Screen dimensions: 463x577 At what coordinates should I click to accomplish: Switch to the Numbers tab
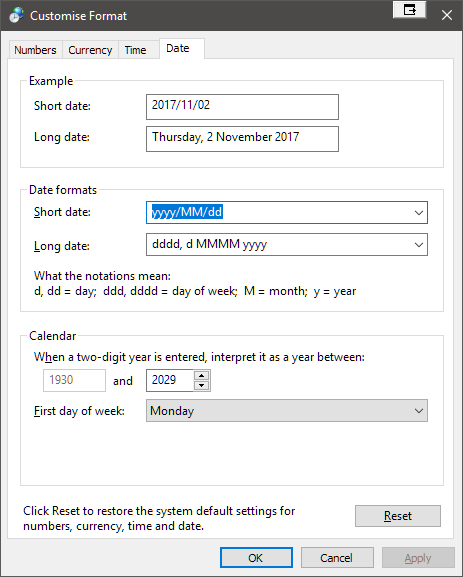coord(35,50)
